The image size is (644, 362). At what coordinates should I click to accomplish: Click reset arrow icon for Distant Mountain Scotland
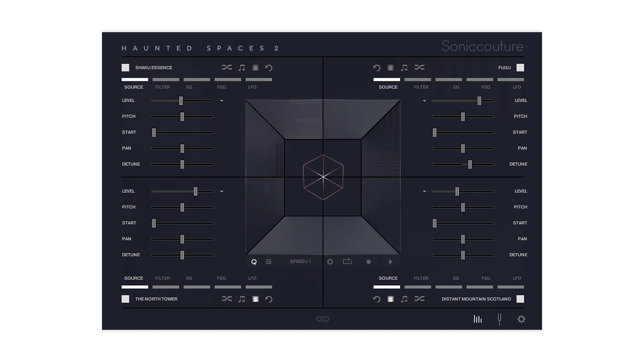point(377,299)
